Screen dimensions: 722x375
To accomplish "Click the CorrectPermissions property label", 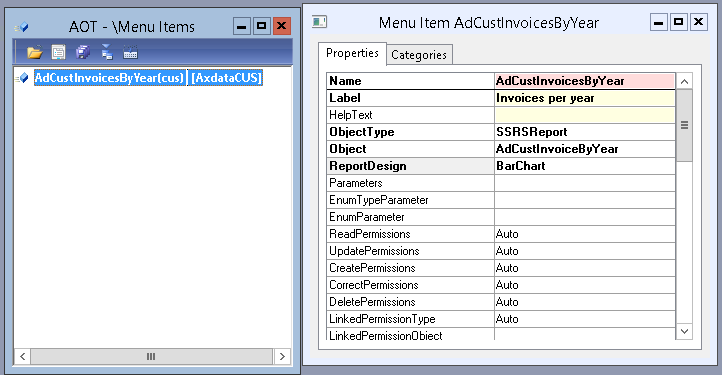I will point(373,286).
